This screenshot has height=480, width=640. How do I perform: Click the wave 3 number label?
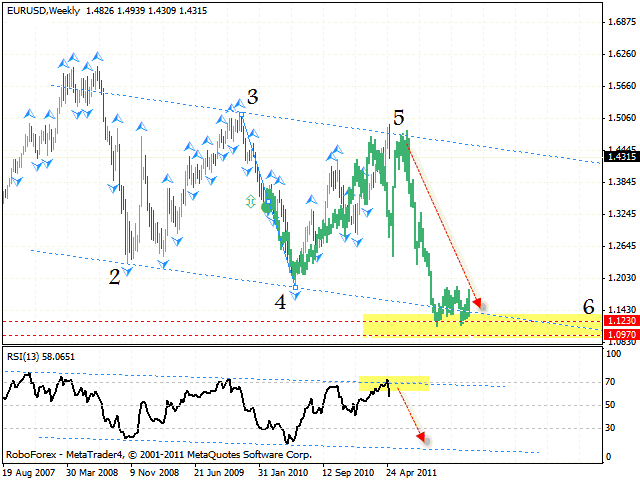click(253, 97)
